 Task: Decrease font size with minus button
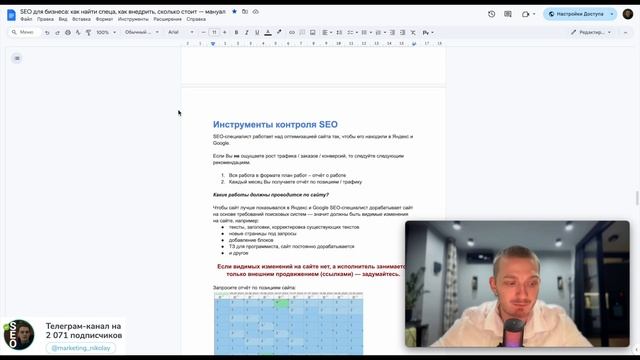(203, 32)
